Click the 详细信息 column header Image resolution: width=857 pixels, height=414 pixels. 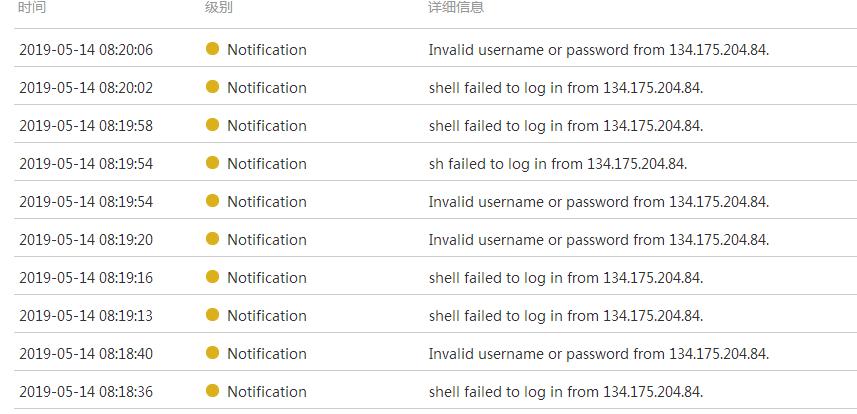456,8
